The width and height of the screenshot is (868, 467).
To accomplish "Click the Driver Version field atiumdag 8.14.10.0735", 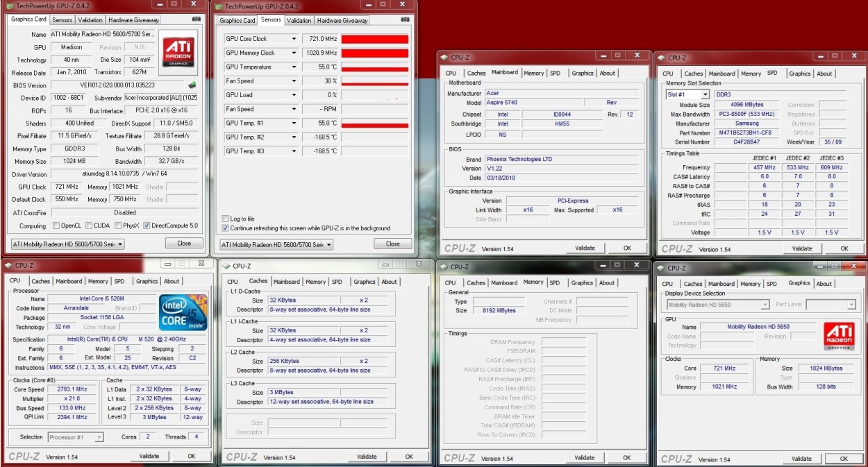I will point(124,174).
